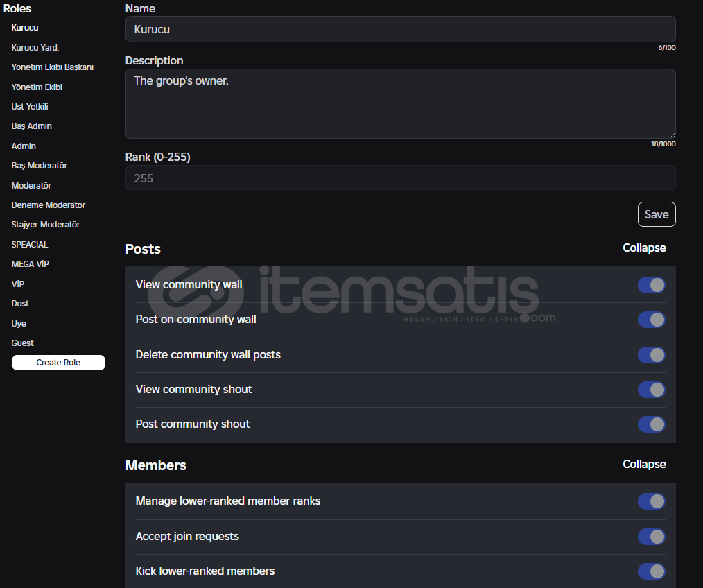
Task: Select the Üye role
Action: 19,323
